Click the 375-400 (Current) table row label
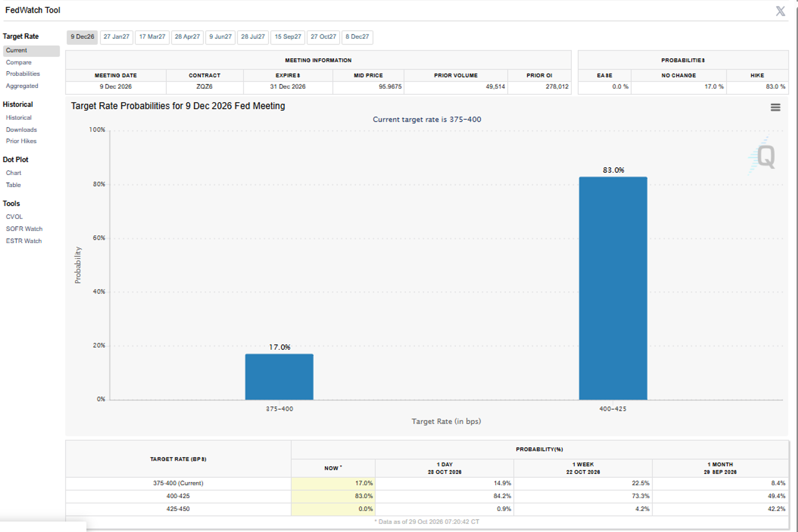The height and width of the screenshot is (532, 798). tap(178, 483)
